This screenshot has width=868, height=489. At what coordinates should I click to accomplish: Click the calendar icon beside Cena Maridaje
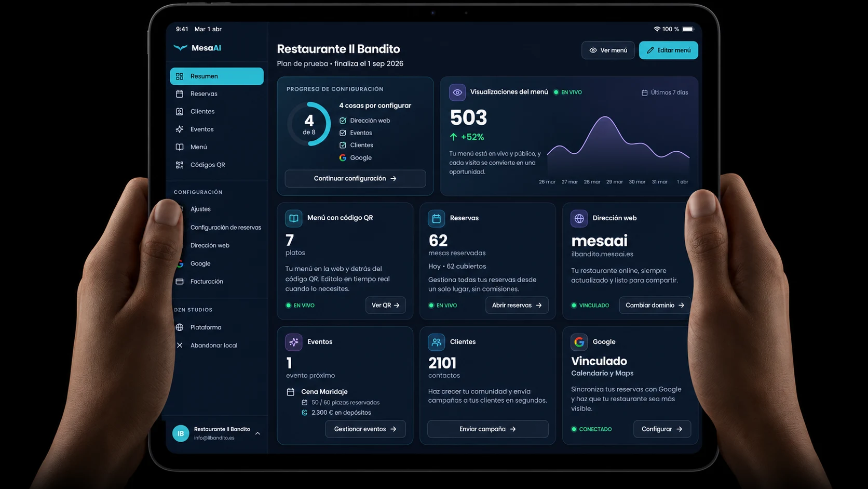click(x=291, y=392)
